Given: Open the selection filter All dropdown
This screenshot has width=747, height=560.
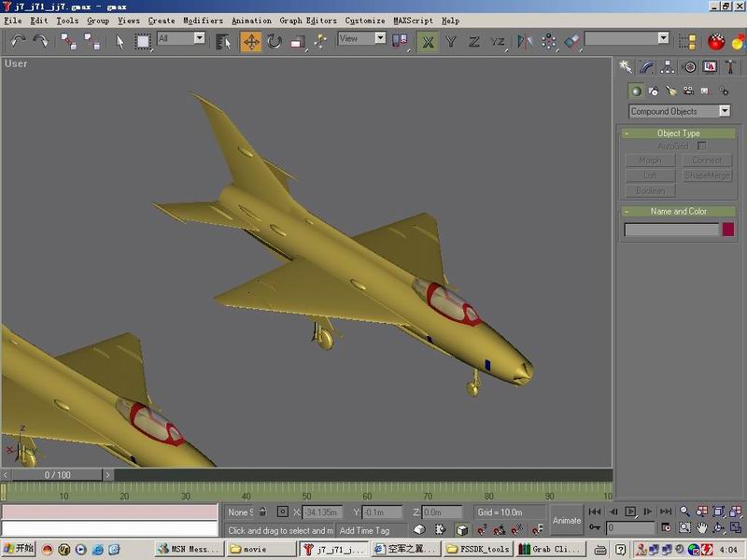Looking at the screenshot, I should click(x=180, y=38).
